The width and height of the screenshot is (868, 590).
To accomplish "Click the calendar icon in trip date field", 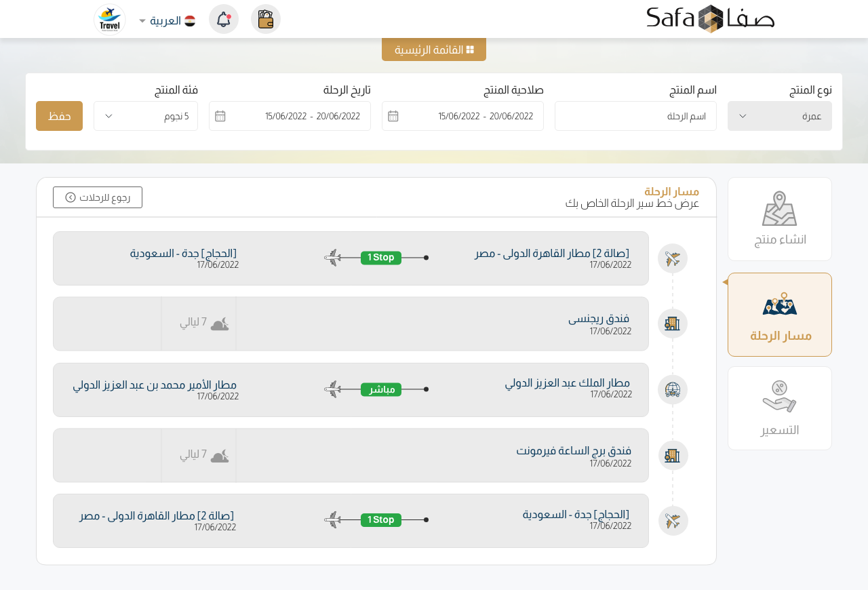I will pyautogui.click(x=220, y=116).
